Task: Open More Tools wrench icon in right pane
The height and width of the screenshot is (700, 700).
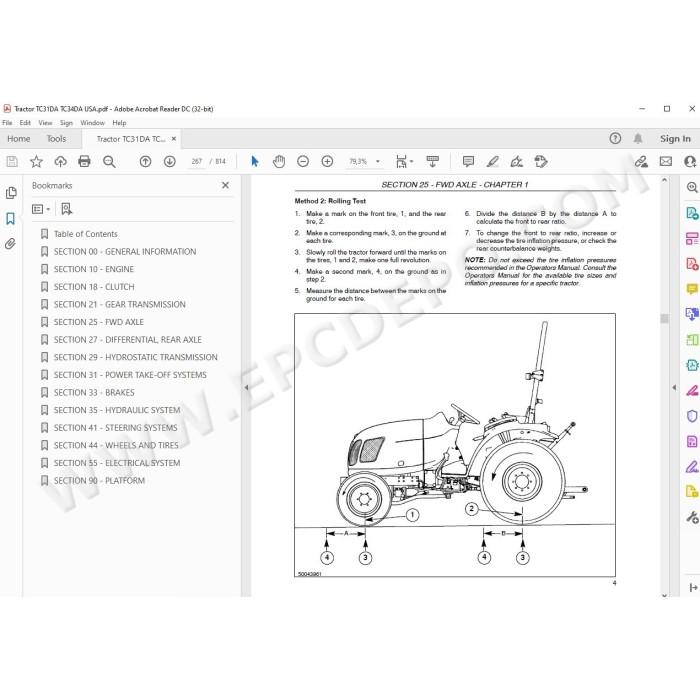Action: tap(692, 517)
